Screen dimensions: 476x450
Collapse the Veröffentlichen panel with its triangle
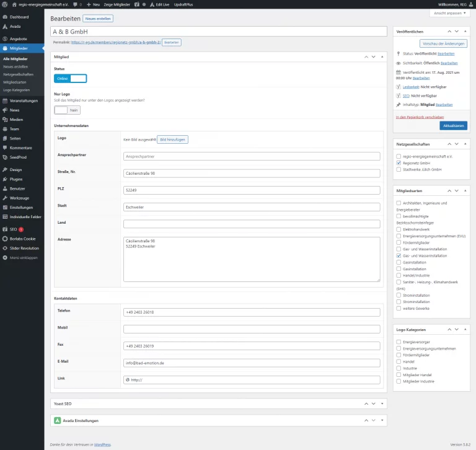click(x=465, y=31)
